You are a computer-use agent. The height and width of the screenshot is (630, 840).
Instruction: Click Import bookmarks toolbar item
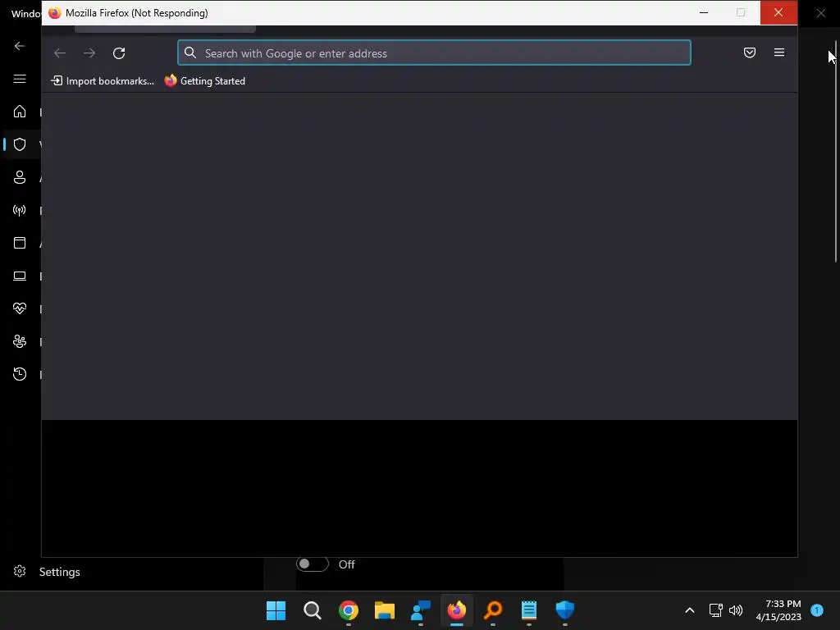(103, 81)
